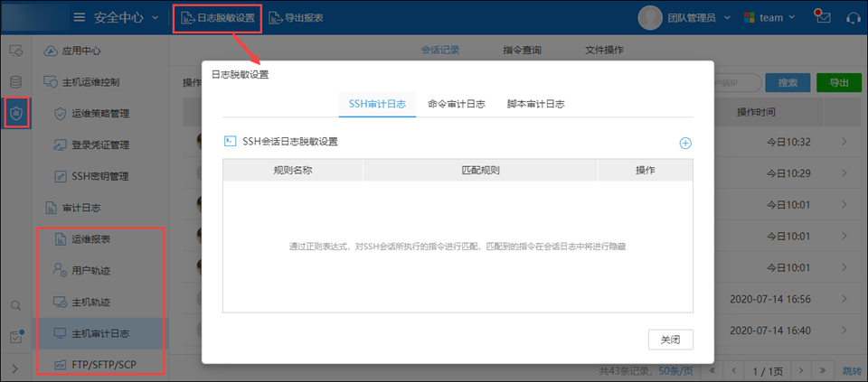Open 日志脱敏设置 in the top toolbar
The height and width of the screenshot is (382, 868).
tap(218, 18)
